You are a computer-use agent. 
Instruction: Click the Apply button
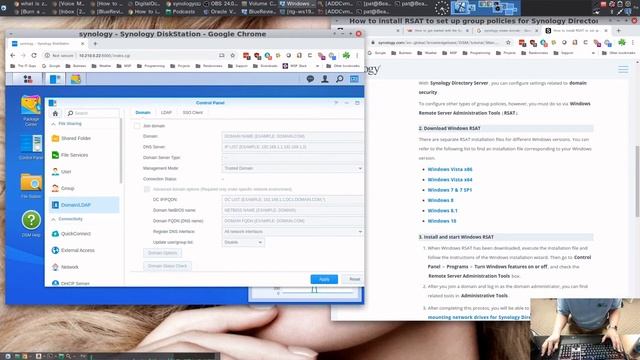(x=324, y=279)
